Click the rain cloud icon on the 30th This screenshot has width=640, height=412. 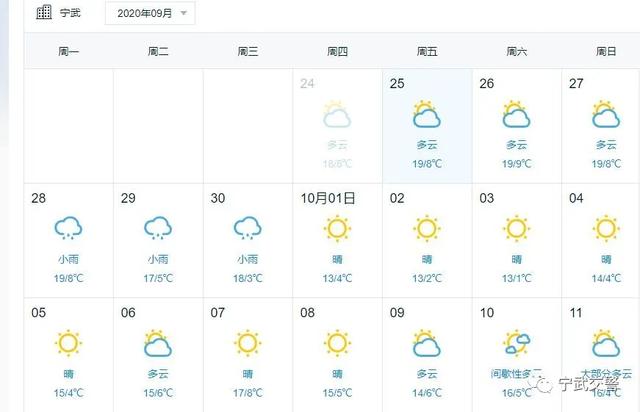[x=247, y=228]
